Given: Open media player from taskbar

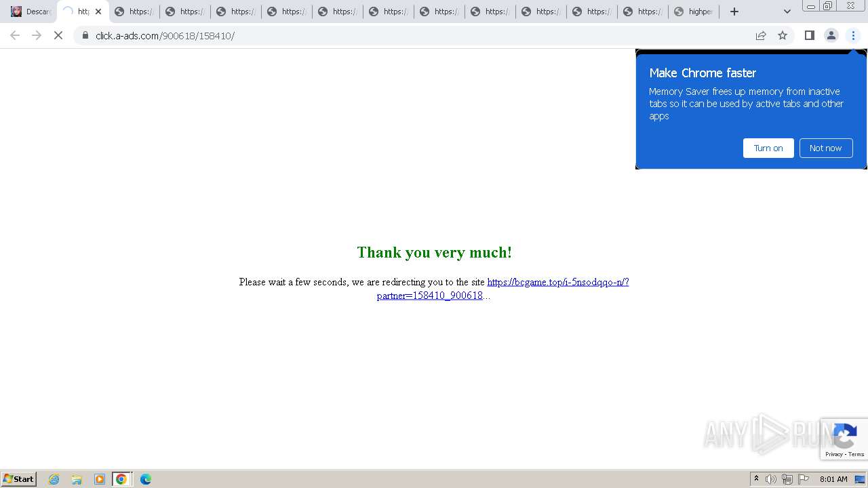Looking at the screenshot, I should click(100, 479).
